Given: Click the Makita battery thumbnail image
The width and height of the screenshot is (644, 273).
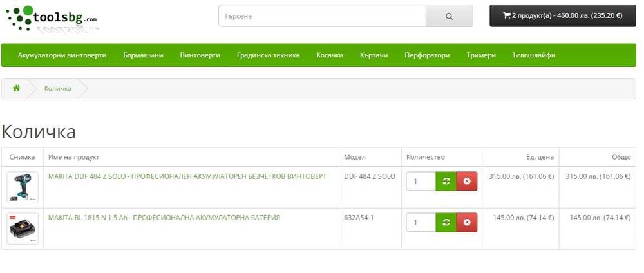Looking at the screenshot, I should point(23,229).
